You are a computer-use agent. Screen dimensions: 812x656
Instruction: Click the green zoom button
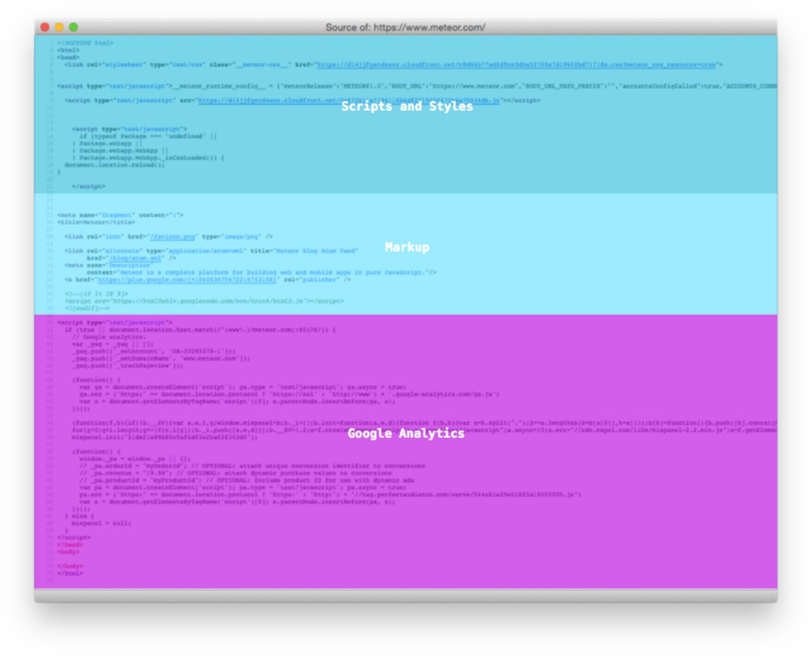pos(74,28)
